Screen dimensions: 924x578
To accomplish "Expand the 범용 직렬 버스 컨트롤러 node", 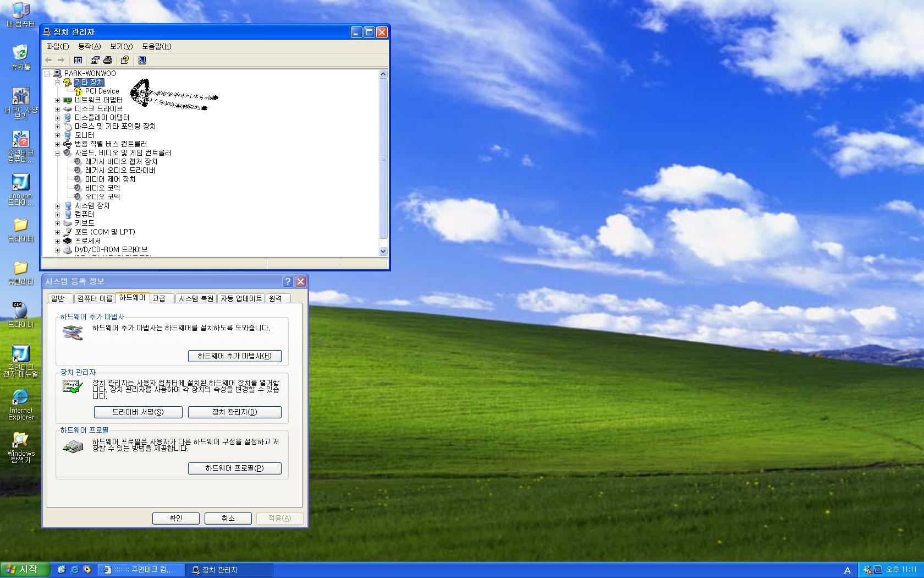I will [57, 144].
